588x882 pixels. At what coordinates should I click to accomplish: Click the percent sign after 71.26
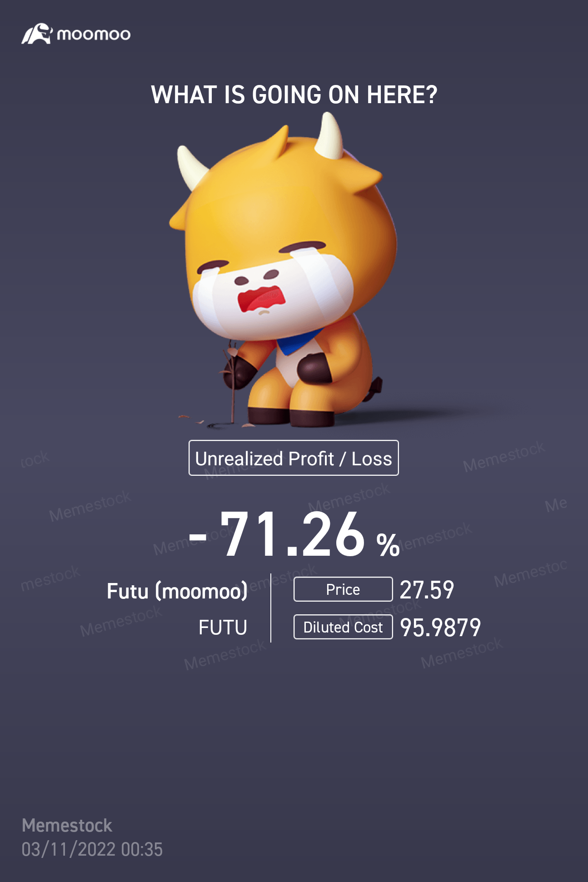[x=388, y=544]
